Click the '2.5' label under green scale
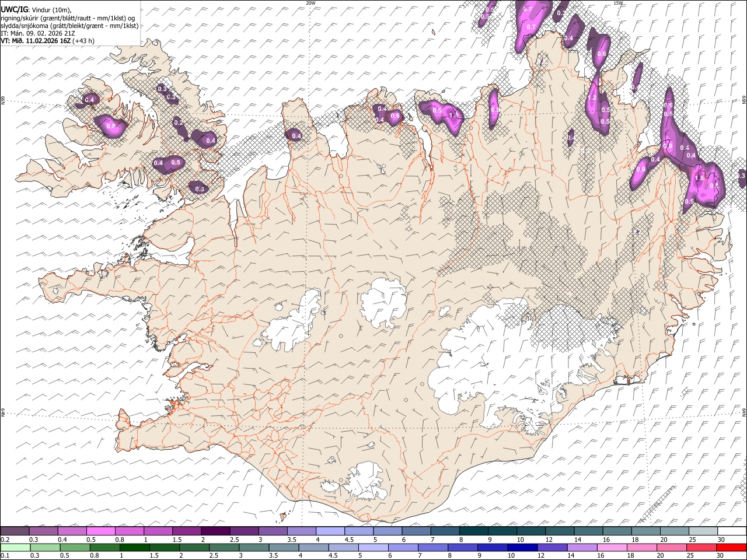747x560 pixels. pos(214,555)
